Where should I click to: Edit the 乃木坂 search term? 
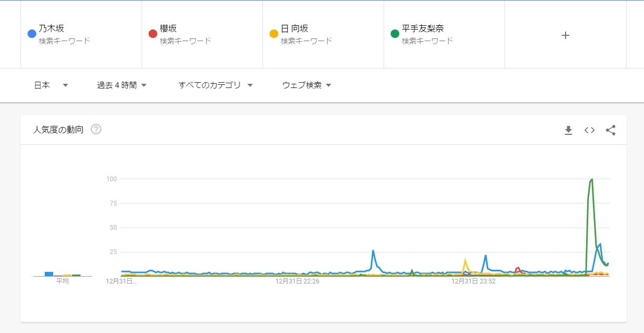81,34
